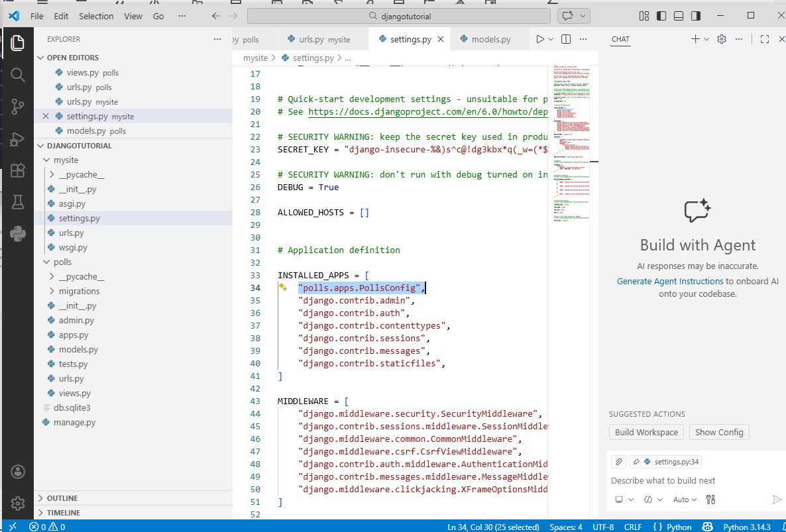Image resolution: width=786 pixels, height=532 pixels.
Task: Toggle the Primary Side Bar
Action: click(661, 16)
